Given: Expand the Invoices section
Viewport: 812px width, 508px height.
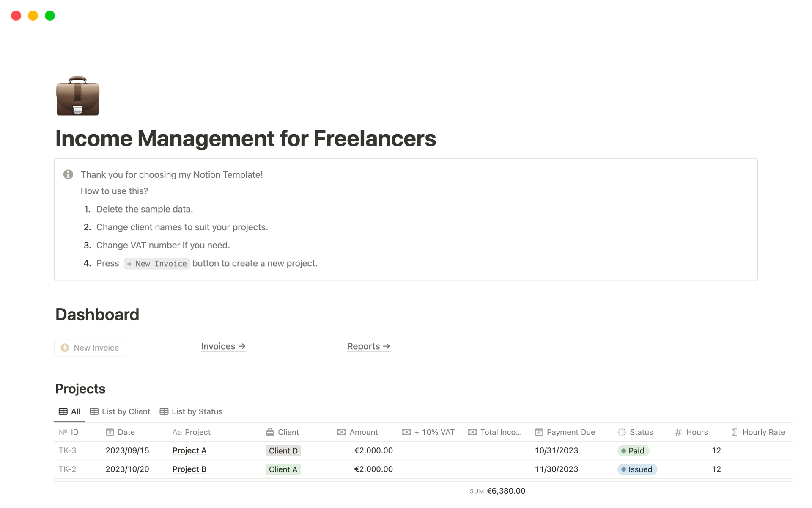Looking at the screenshot, I should 223,346.
